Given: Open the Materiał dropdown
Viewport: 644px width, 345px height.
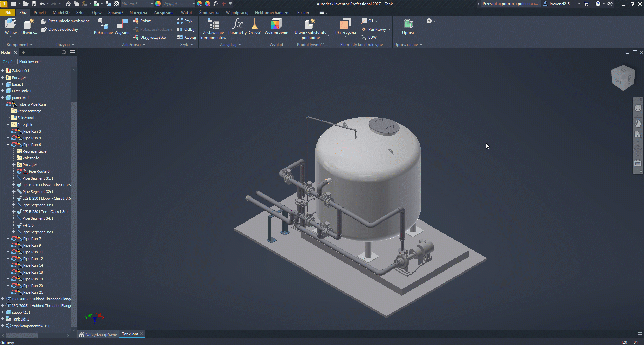Looking at the screenshot, I should point(152,4).
